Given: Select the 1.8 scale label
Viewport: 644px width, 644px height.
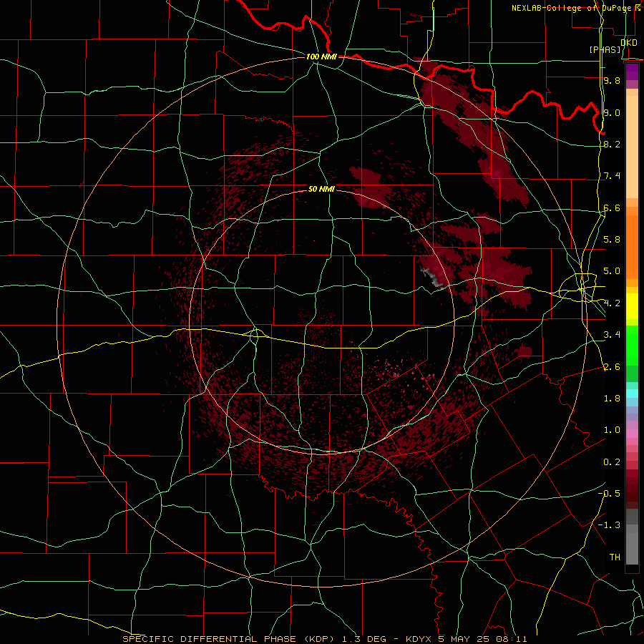Looking at the screenshot, I should tap(612, 399).
